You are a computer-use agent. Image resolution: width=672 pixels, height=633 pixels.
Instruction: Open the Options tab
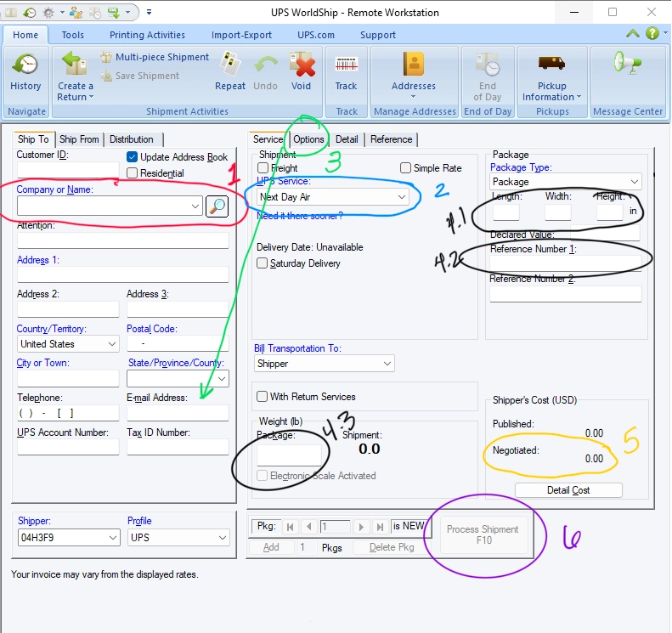click(x=308, y=139)
